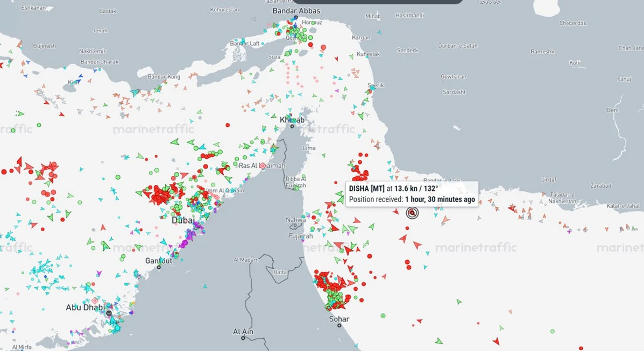Select the red dot vessel just below DISHA marker
This screenshot has height=351, width=644.
pyautogui.click(x=407, y=228)
